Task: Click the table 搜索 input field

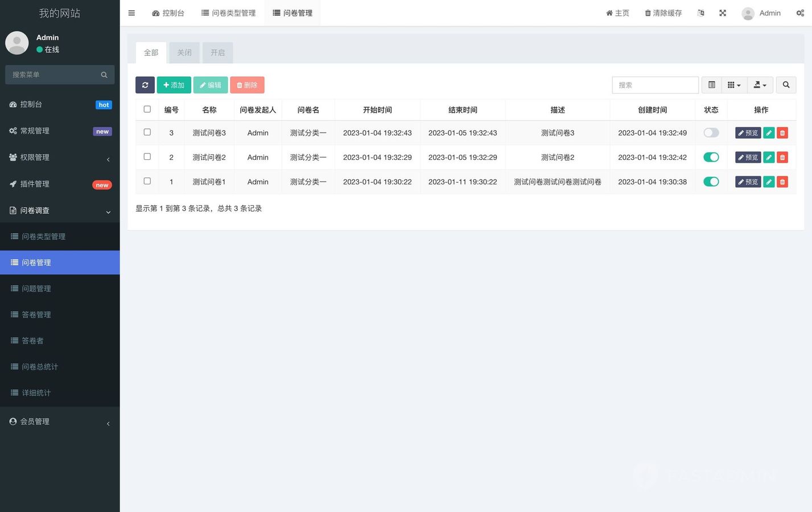Action: pyautogui.click(x=655, y=85)
